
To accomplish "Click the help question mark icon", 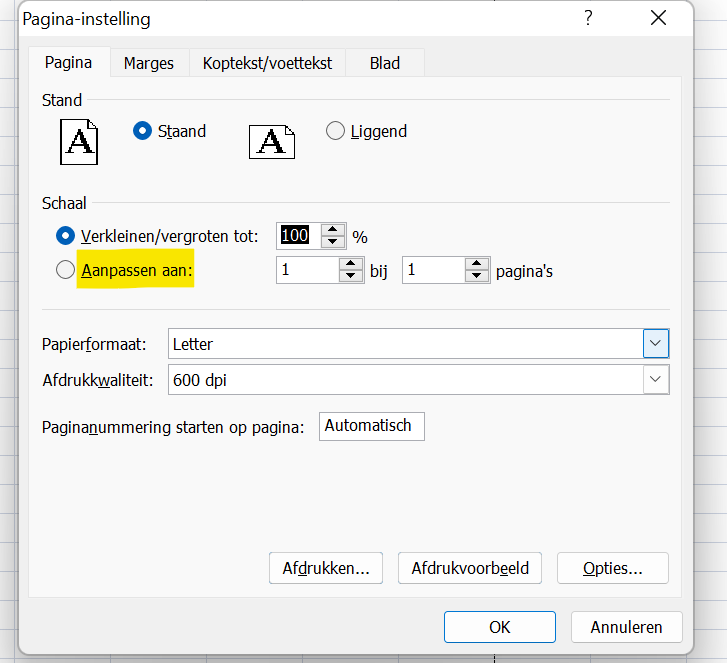I will [x=588, y=19].
